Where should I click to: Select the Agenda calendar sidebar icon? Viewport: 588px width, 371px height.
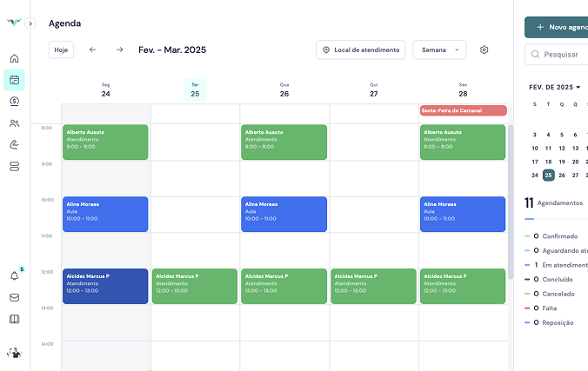pos(14,81)
